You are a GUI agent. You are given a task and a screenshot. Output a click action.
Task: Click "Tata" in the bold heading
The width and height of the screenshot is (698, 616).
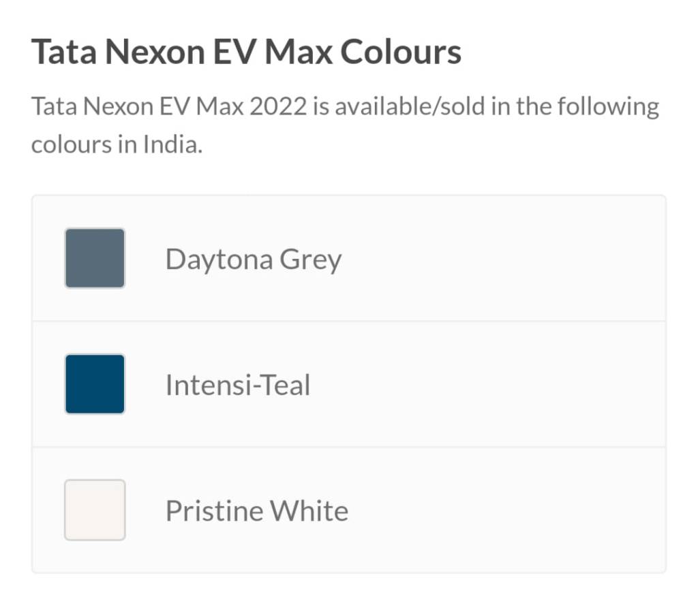click(x=62, y=52)
